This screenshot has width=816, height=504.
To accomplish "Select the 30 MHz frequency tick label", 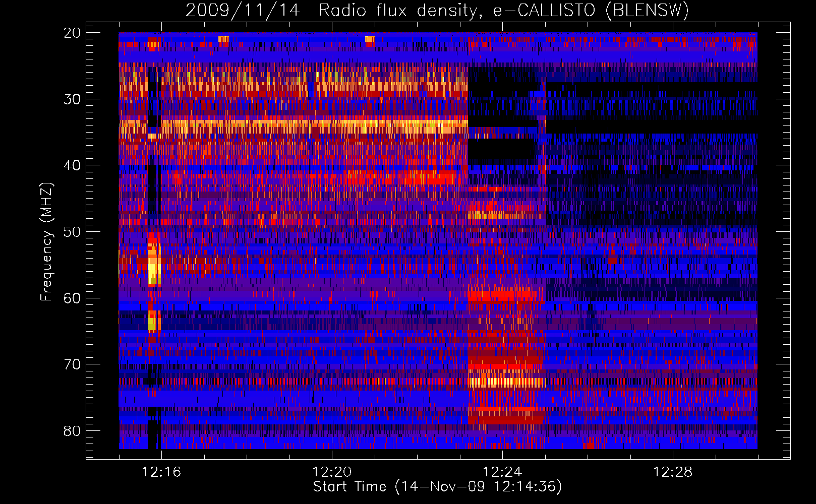I will tap(73, 99).
